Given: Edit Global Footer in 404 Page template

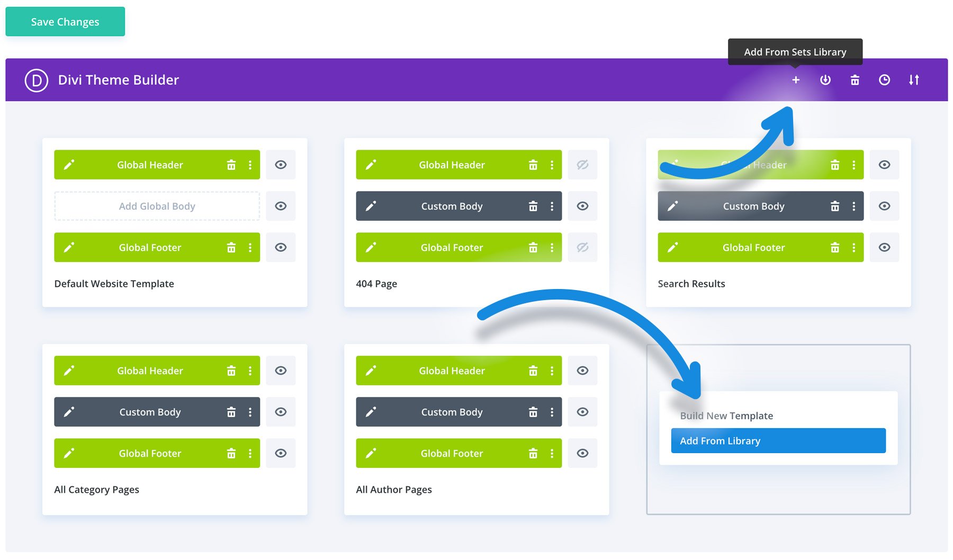Looking at the screenshot, I should (371, 247).
